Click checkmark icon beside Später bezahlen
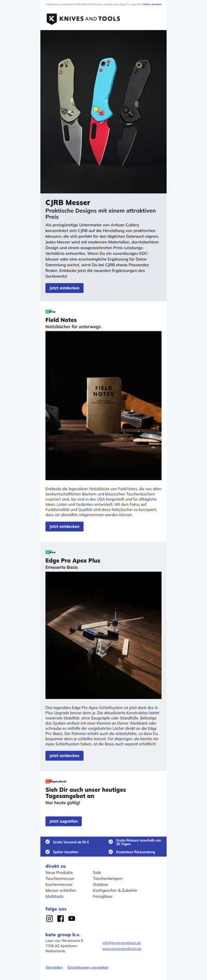207x980 pixels. click(48, 851)
